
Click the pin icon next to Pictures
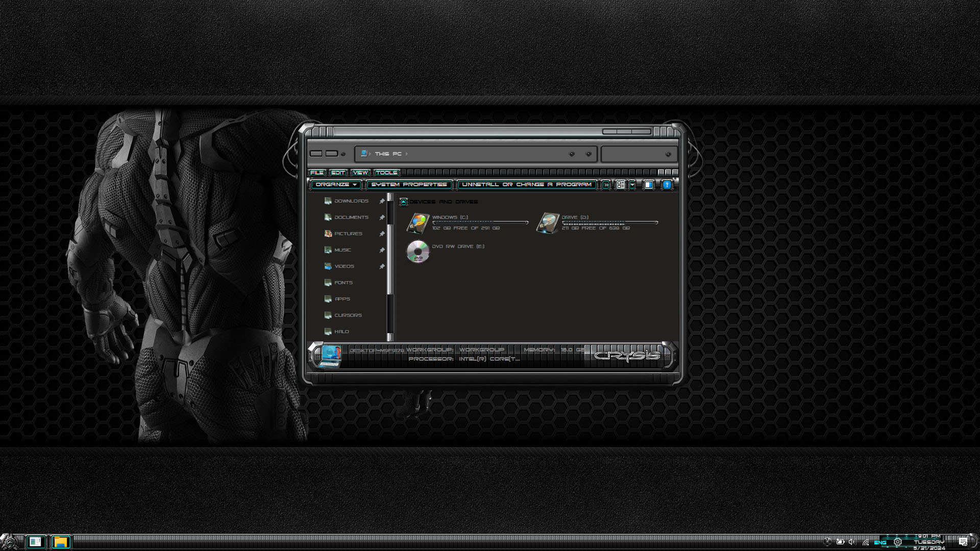click(x=382, y=234)
